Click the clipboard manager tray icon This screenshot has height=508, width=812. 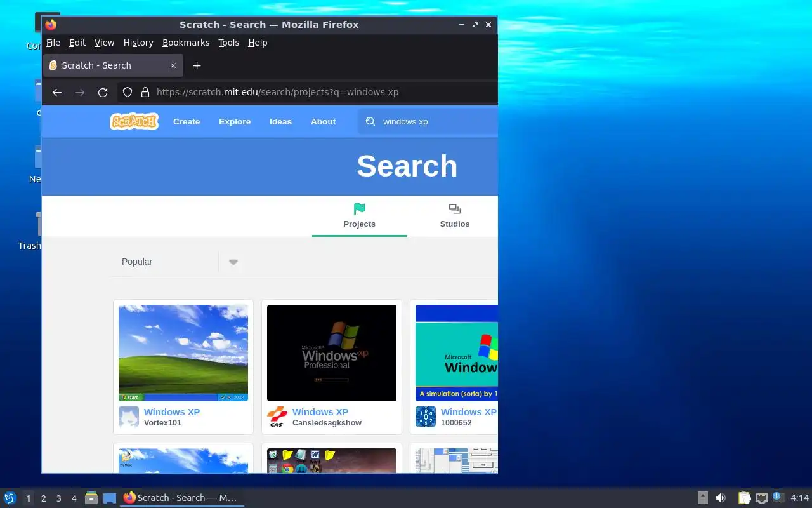point(744,498)
